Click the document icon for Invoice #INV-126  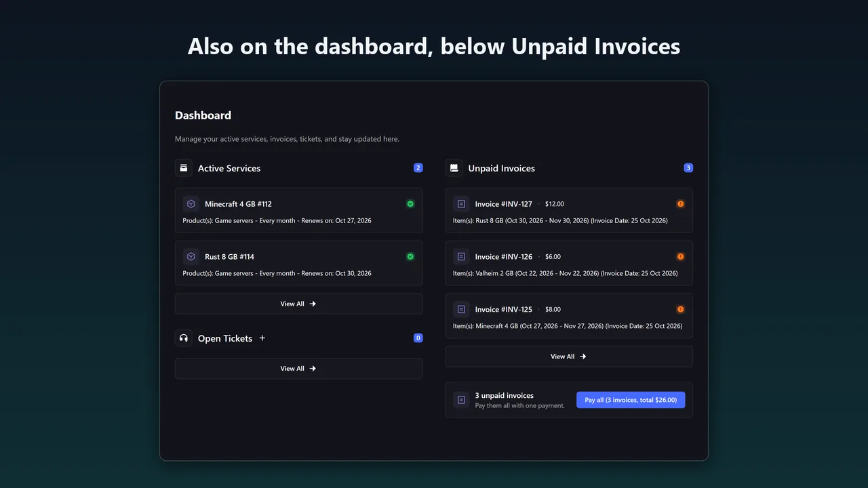point(461,257)
